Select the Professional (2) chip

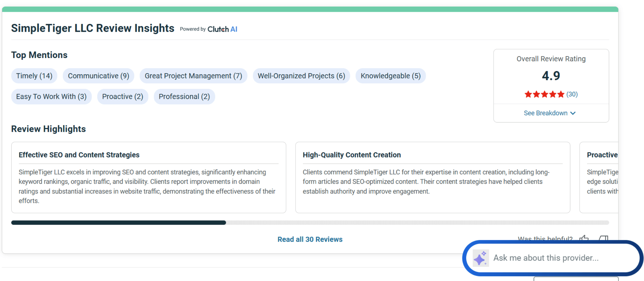[x=184, y=97]
